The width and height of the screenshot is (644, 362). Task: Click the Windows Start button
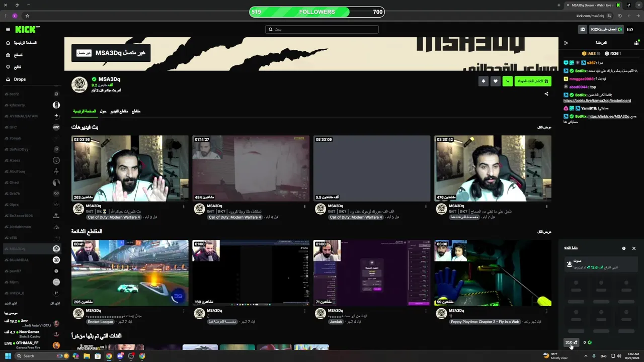[7, 356]
